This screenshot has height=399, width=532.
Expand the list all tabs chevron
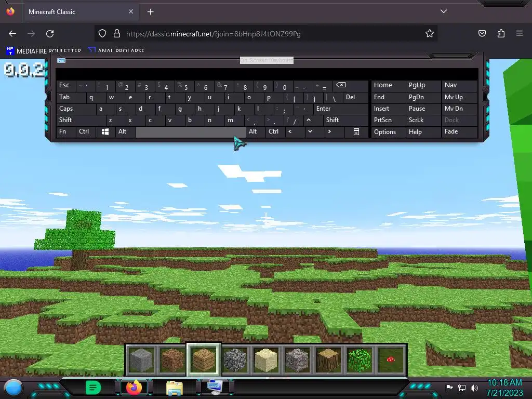(x=444, y=11)
